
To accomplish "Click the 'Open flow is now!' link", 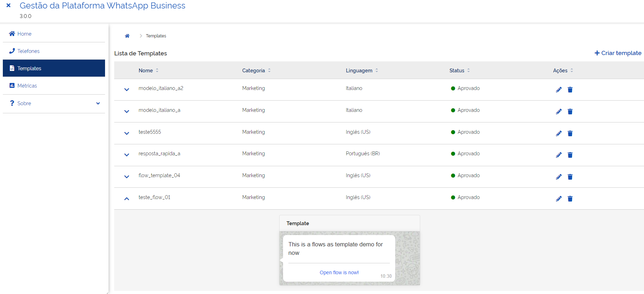I will pyautogui.click(x=339, y=272).
